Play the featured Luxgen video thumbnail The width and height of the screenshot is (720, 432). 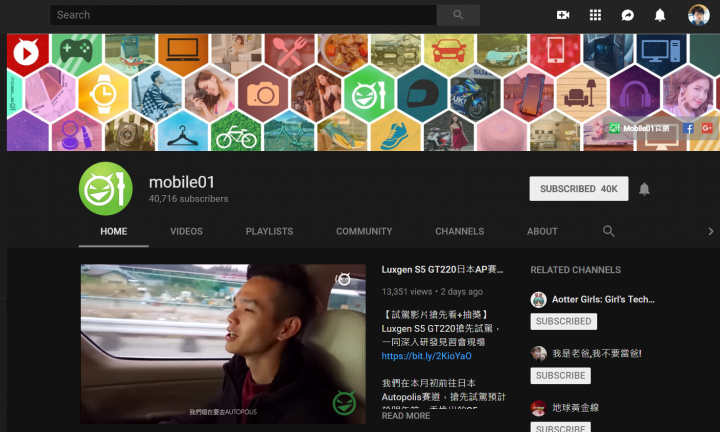tap(223, 344)
